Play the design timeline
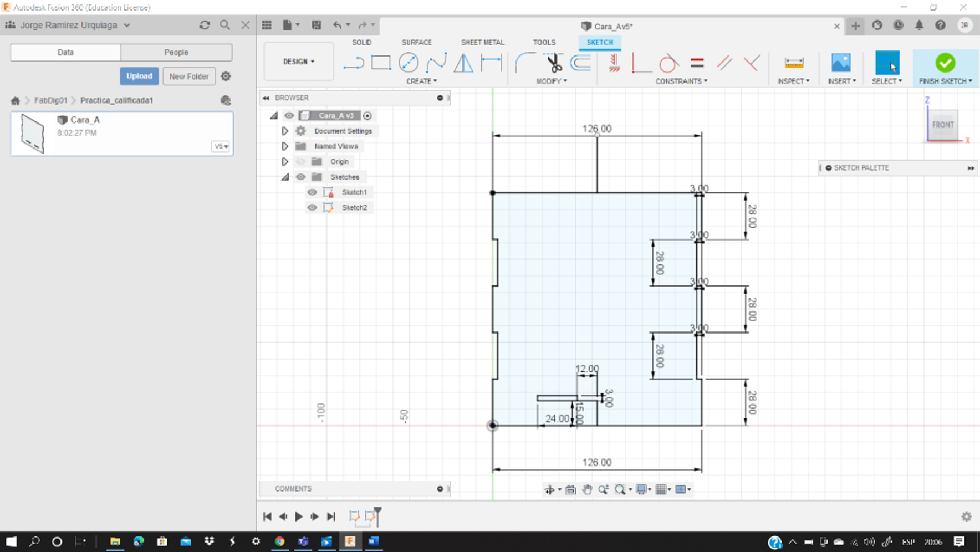 click(x=299, y=517)
